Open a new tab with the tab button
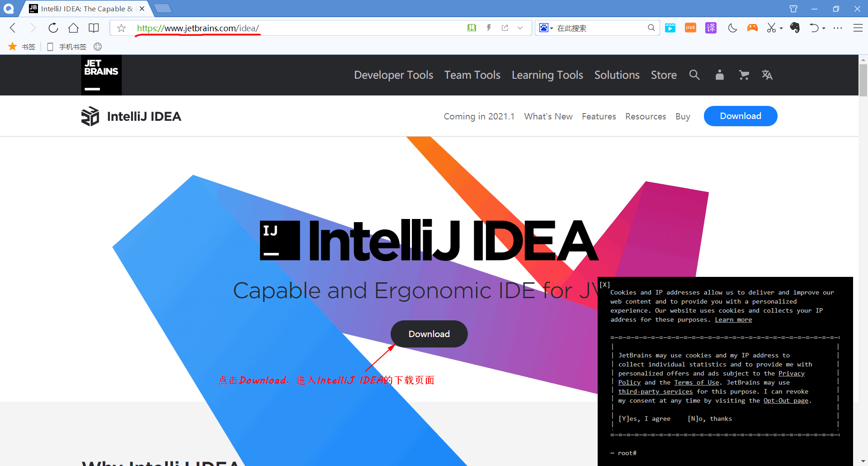868x466 pixels. [x=162, y=8]
